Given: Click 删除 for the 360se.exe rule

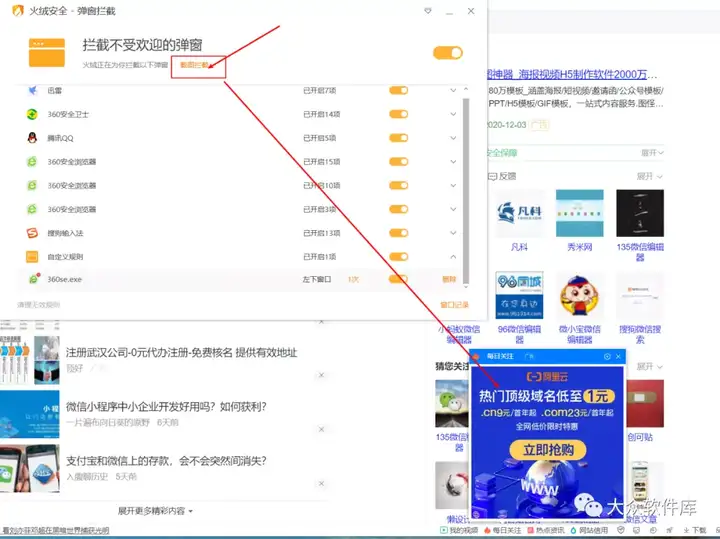Looking at the screenshot, I should [449, 279].
